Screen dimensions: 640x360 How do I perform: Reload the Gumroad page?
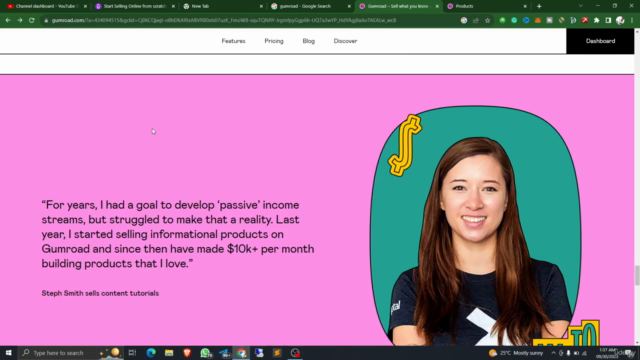pos(31,20)
